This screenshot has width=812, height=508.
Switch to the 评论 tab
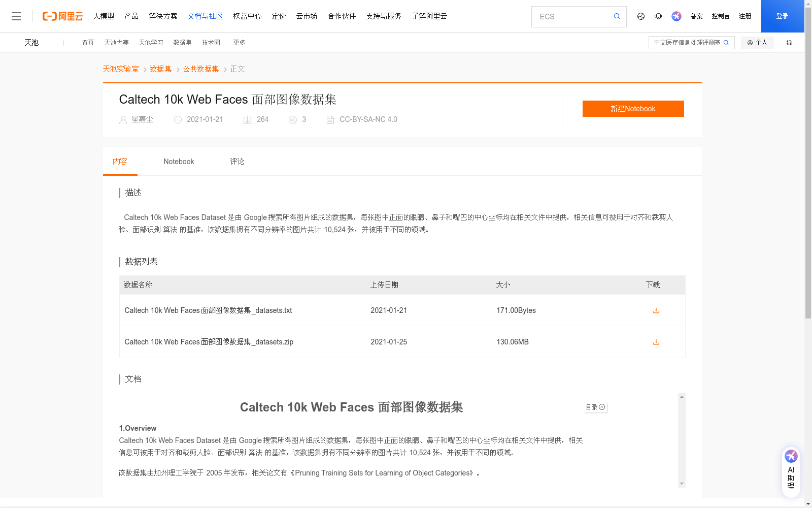coord(237,162)
